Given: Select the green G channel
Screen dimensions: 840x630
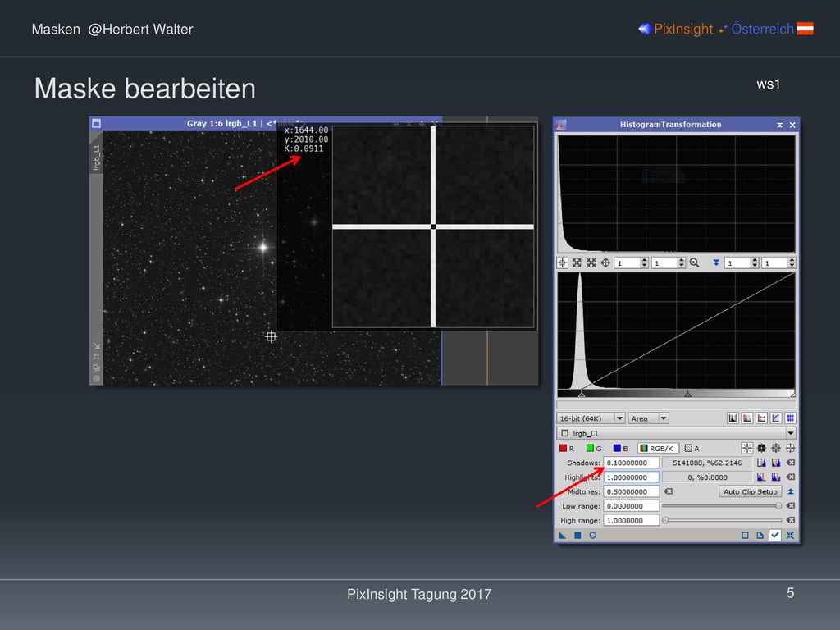Looking at the screenshot, I should point(594,449).
